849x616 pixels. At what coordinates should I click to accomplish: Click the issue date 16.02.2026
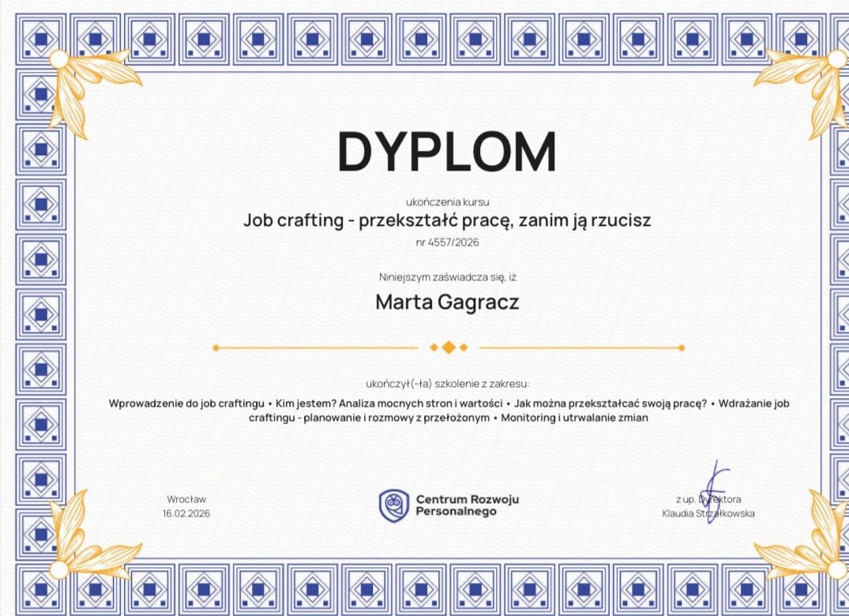(x=186, y=513)
